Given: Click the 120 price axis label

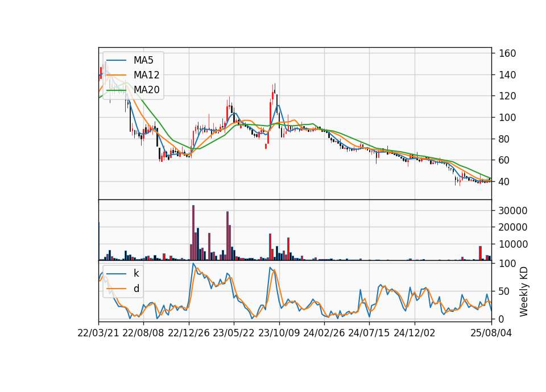Looking at the screenshot, I should coord(507,96).
